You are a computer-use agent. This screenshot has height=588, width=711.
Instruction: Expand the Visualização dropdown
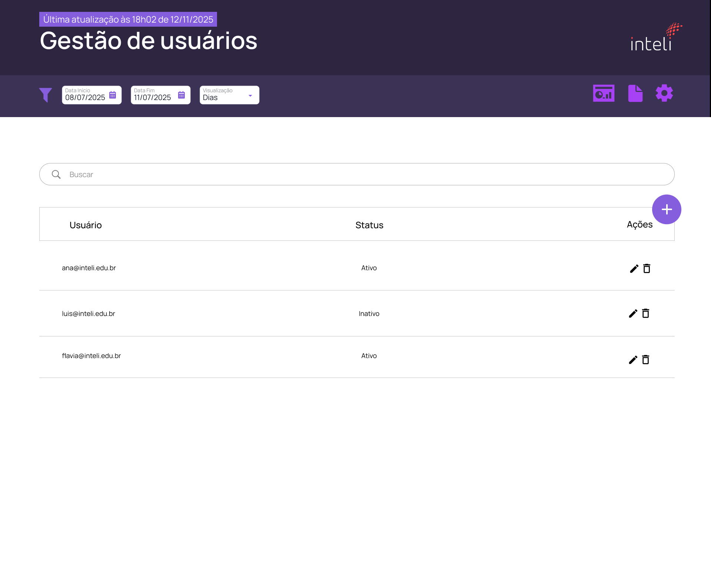click(250, 95)
